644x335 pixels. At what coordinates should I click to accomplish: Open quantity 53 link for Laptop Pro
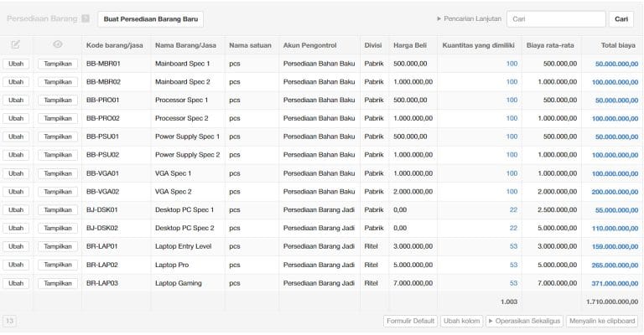coord(513,265)
